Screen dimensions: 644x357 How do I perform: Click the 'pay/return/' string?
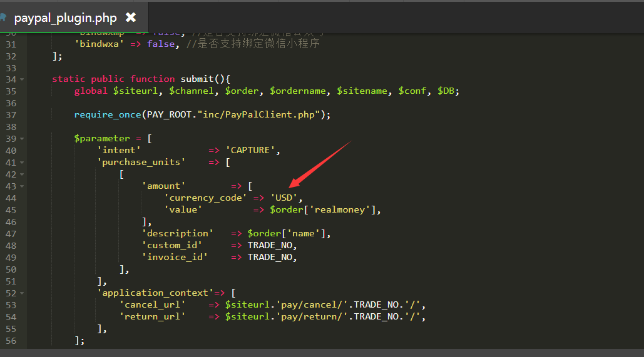point(312,317)
